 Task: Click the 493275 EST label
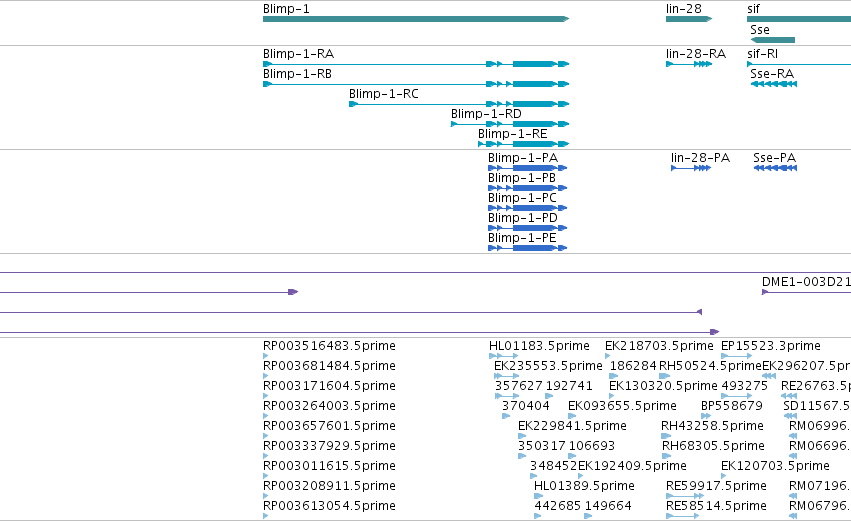pos(745,386)
